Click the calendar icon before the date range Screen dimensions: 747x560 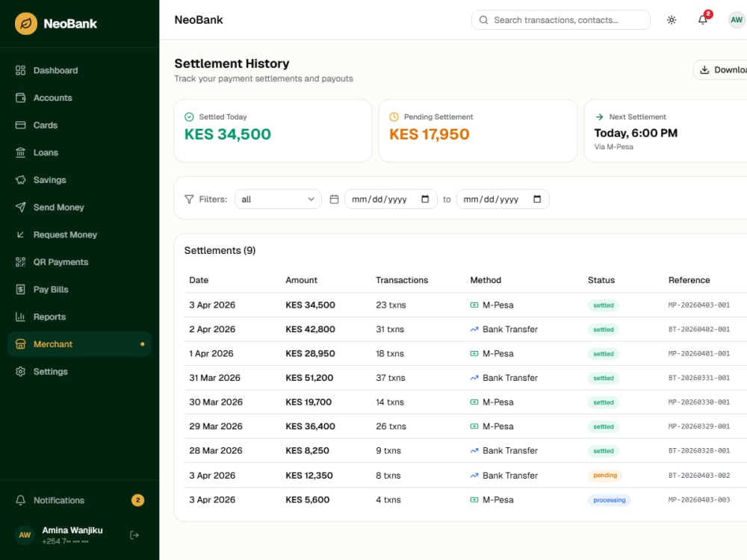[x=335, y=199]
